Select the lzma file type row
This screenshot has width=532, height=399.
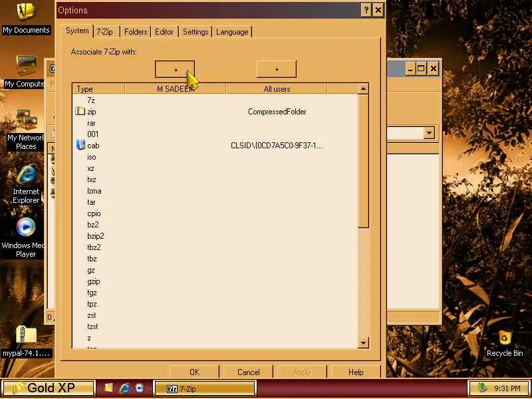[215, 191]
